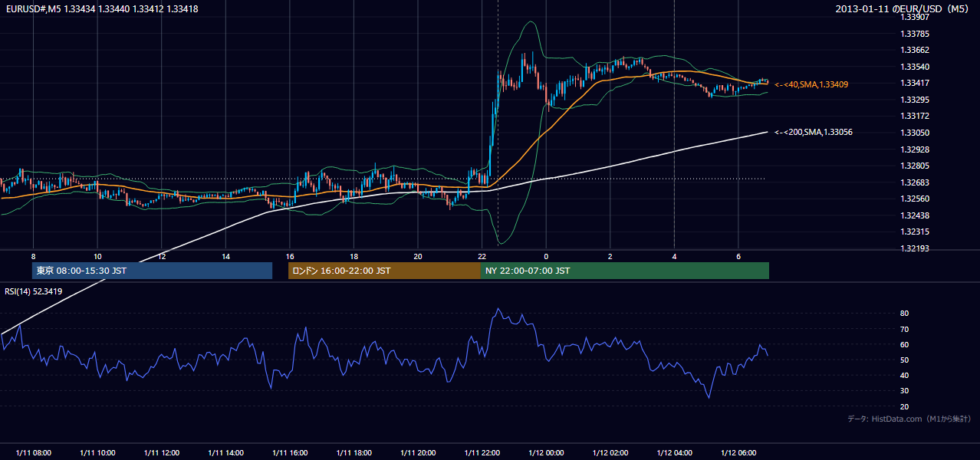Select the ロンドン 16:00-22:00 JST session bar
980x460 pixels.
pyautogui.click(x=384, y=271)
